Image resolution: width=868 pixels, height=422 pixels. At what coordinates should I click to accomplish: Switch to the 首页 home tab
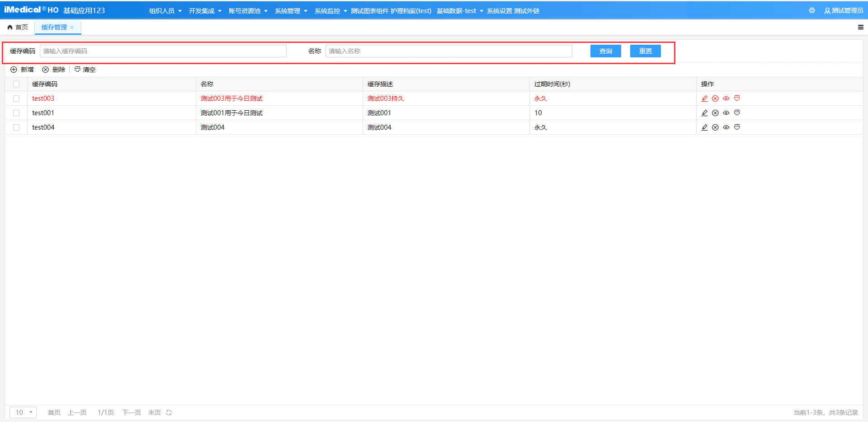tap(18, 27)
